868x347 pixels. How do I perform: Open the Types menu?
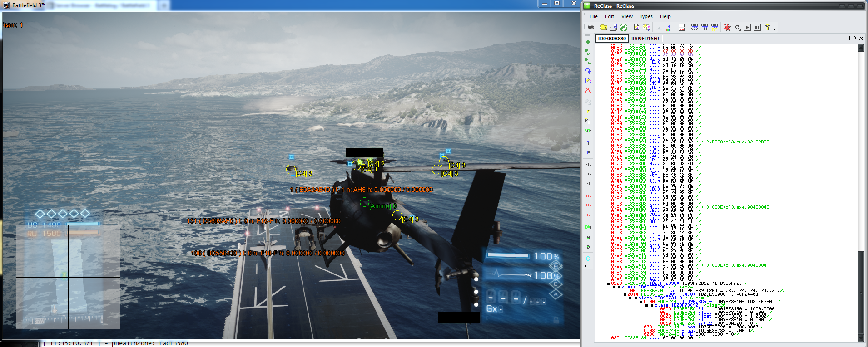point(646,16)
